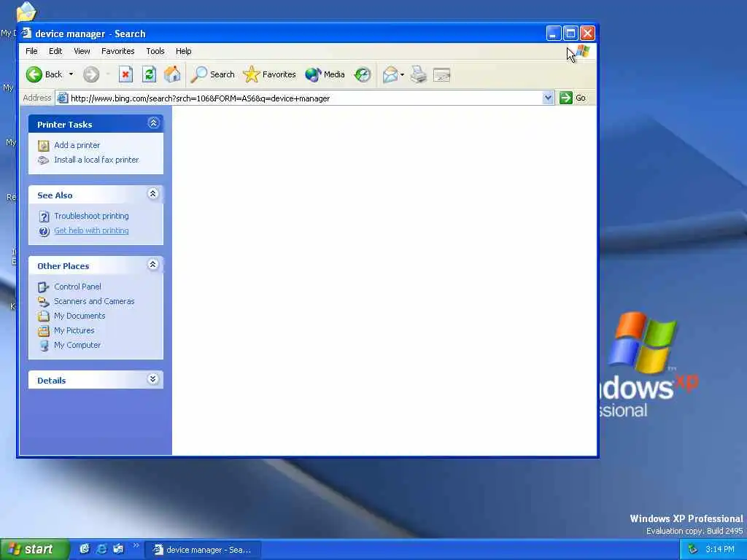Collapse the See Also panel
Screen dimensions: 747x560
[153, 194]
